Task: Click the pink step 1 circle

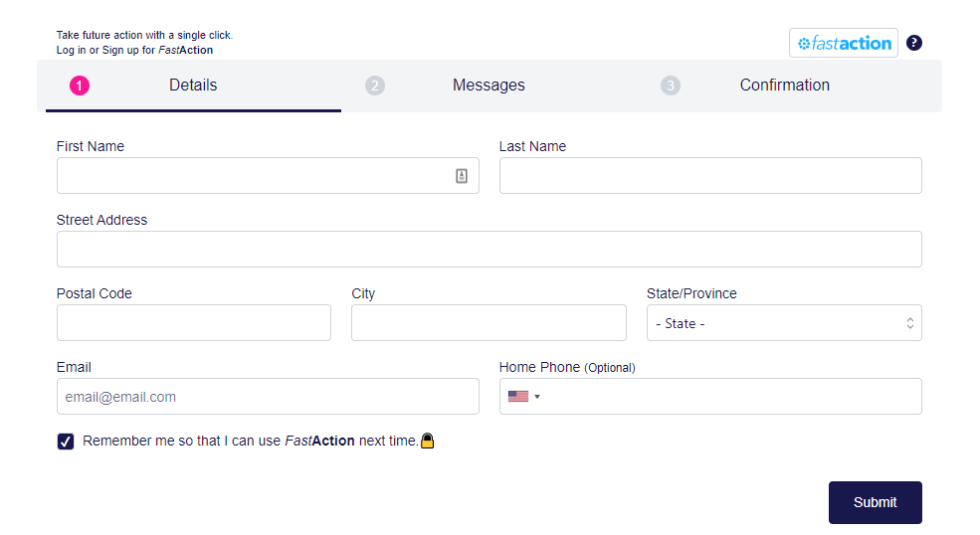Action: [x=80, y=86]
